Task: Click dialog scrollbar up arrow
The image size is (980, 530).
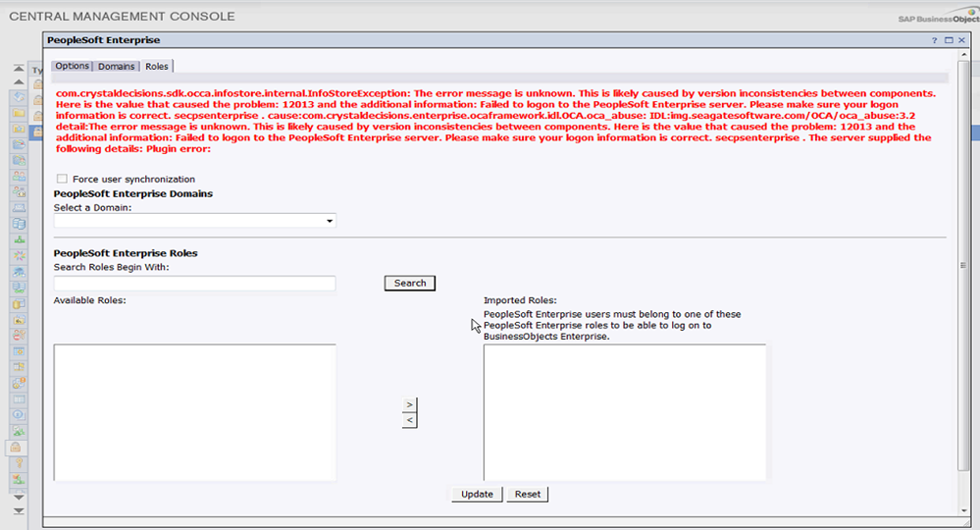Action: (x=963, y=55)
